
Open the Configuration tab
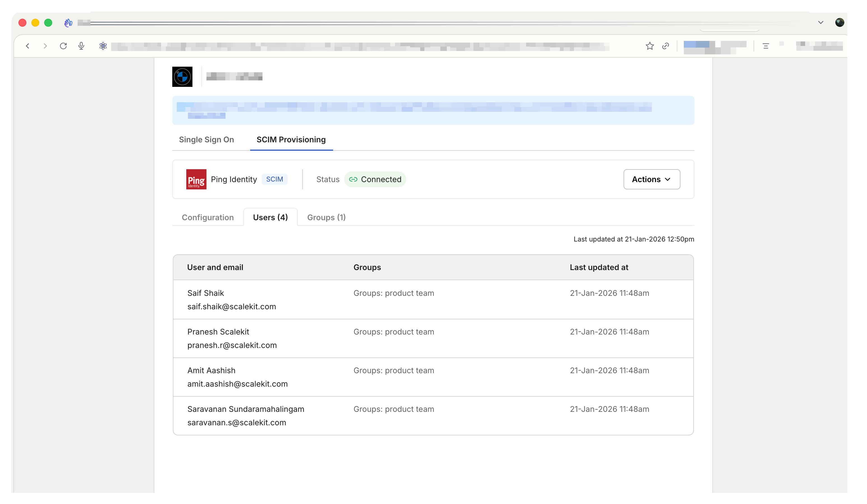(x=208, y=217)
